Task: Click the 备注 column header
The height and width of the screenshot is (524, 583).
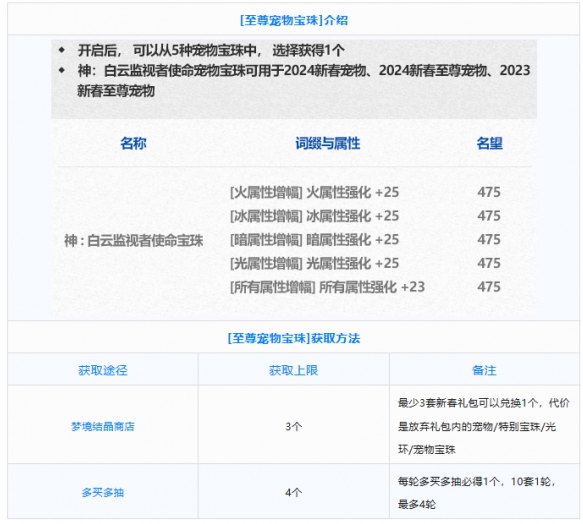Action: click(x=484, y=370)
